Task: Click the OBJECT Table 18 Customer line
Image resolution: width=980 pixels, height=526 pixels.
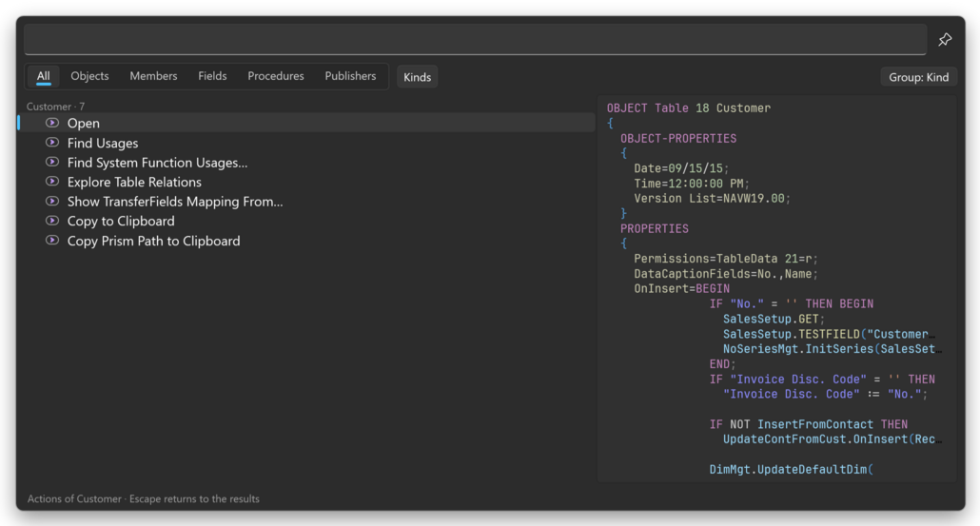Action: click(x=688, y=108)
